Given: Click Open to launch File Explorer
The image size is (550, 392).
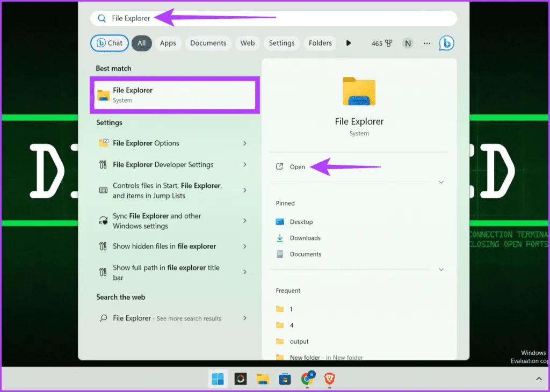Looking at the screenshot, I should pos(297,167).
